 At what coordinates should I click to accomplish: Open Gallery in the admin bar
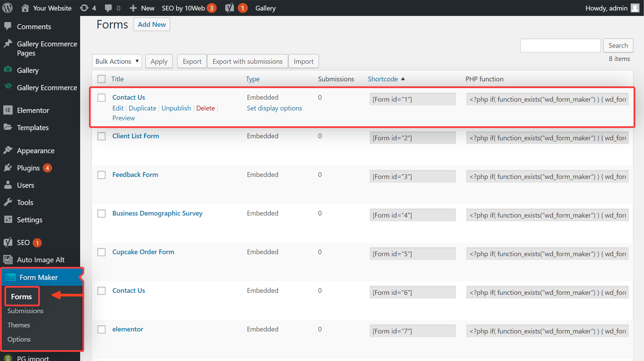(x=266, y=8)
